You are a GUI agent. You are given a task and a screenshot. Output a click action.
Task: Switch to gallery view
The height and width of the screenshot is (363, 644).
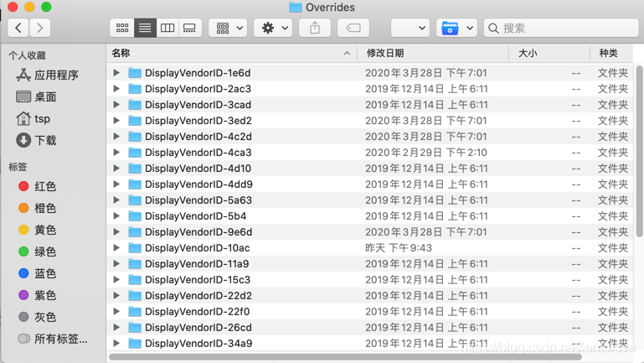click(x=190, y=28)
